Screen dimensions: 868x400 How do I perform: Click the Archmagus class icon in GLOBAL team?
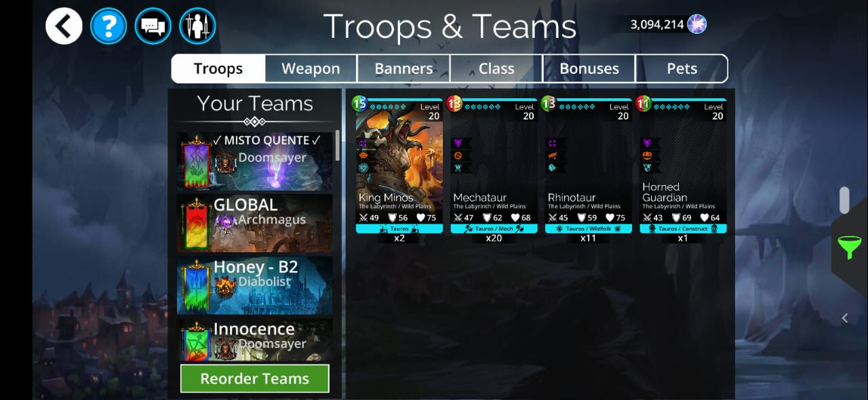226,221
